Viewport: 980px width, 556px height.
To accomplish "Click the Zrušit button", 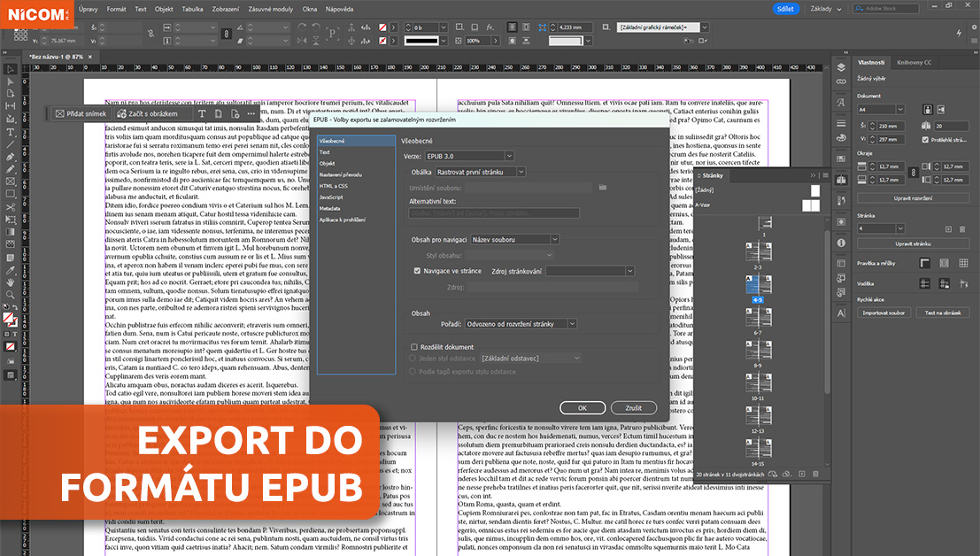I will 633,408.
